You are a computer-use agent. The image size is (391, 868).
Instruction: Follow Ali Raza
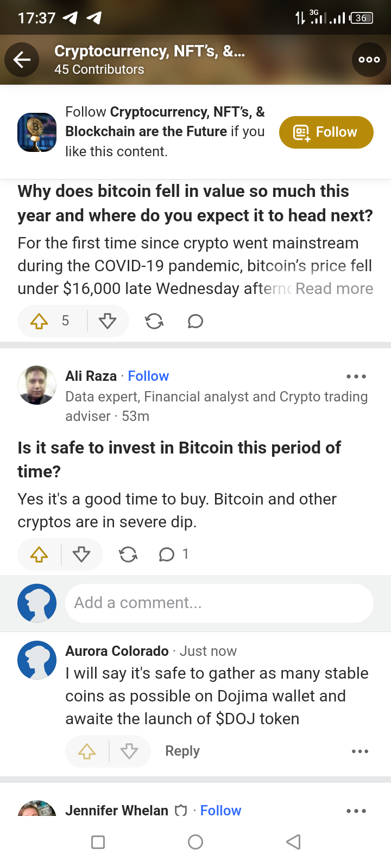click(148, 376)
